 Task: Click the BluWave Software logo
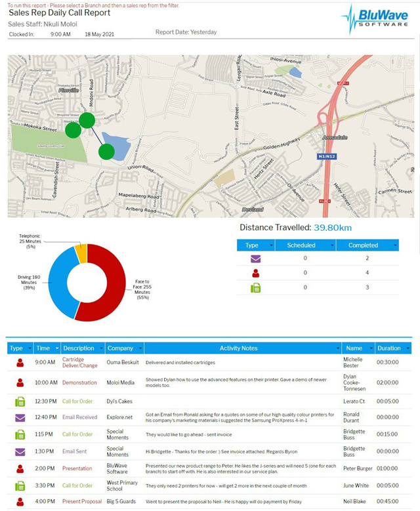375,18
